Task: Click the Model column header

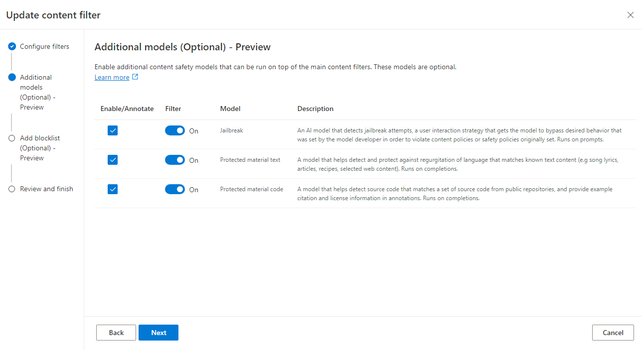Action: click(x=230, y=109)
